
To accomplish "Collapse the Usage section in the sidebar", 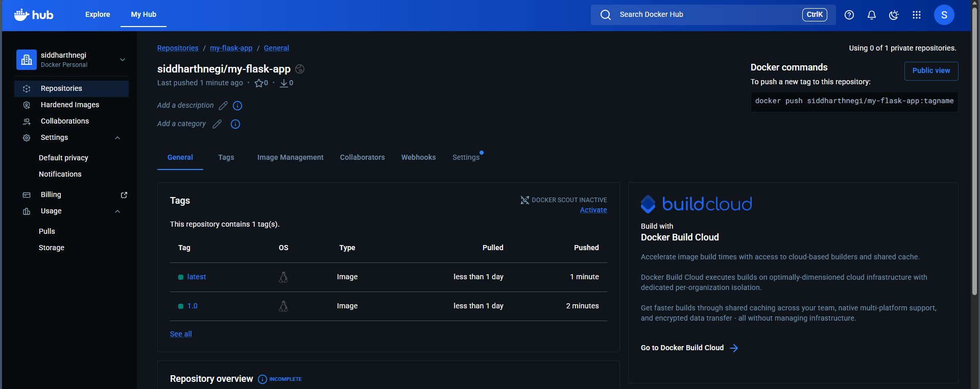I will pyautogui.click(x=117, y=211).
